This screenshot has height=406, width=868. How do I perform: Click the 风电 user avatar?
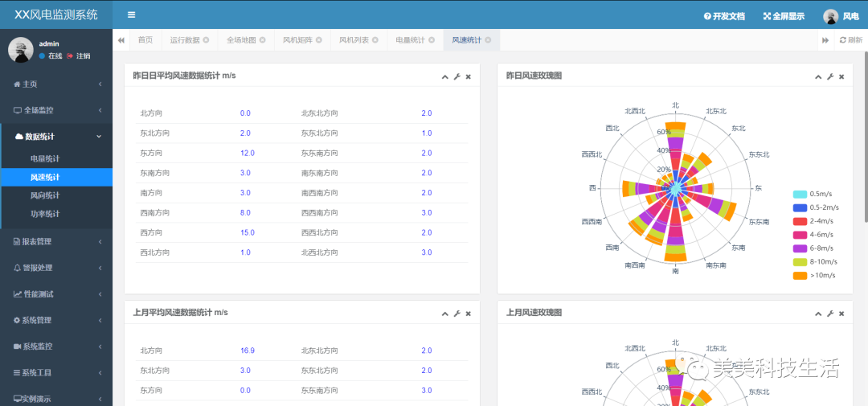(x=830, y=17)
